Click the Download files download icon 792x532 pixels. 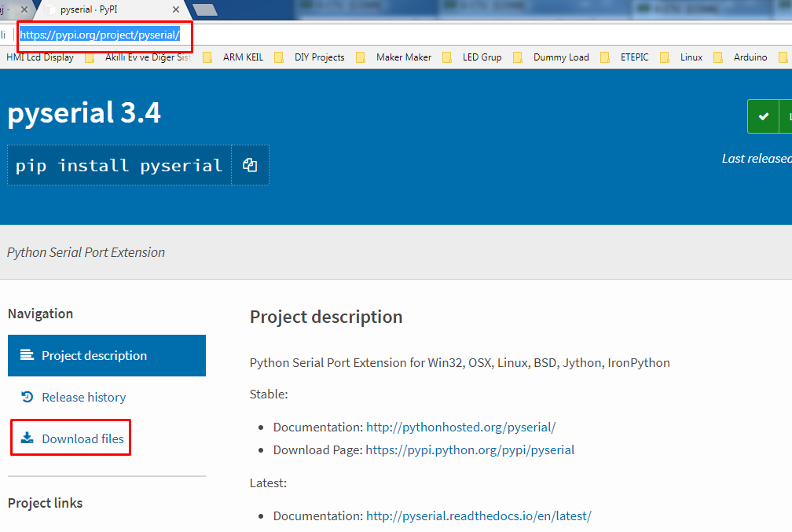click(27, 438)
